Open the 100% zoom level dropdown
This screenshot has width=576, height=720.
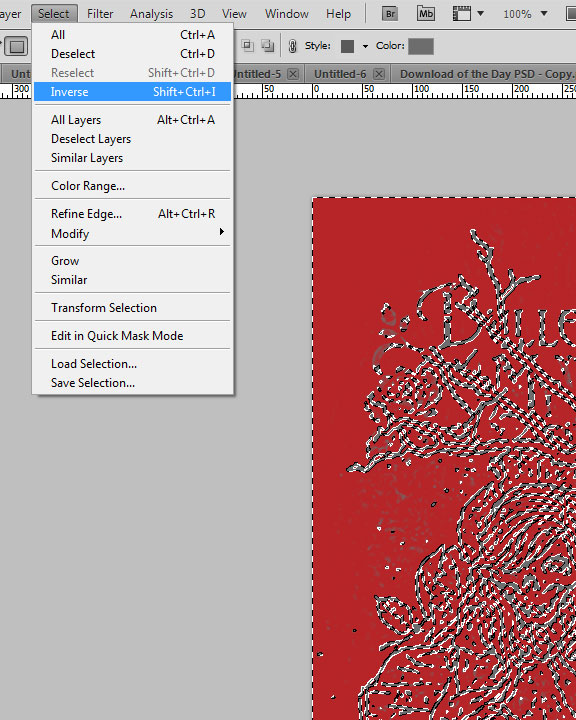[x=544, y=13]
